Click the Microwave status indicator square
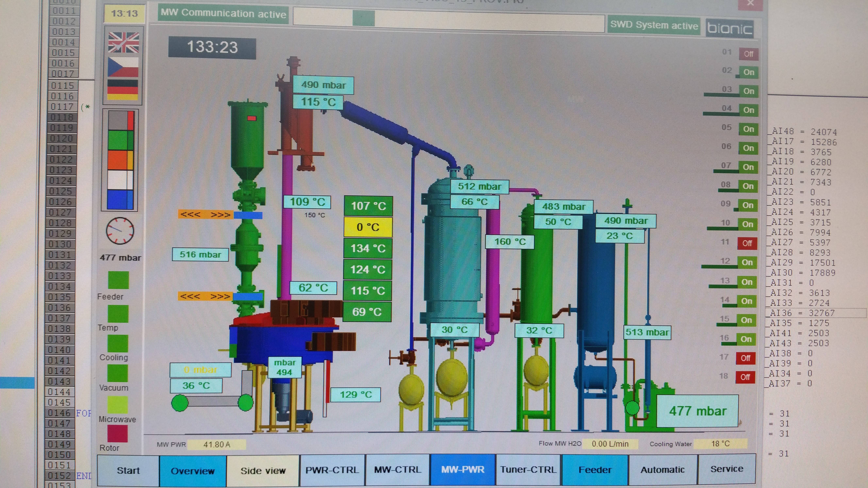Viewport: 868px width, 488px height. 117,405
